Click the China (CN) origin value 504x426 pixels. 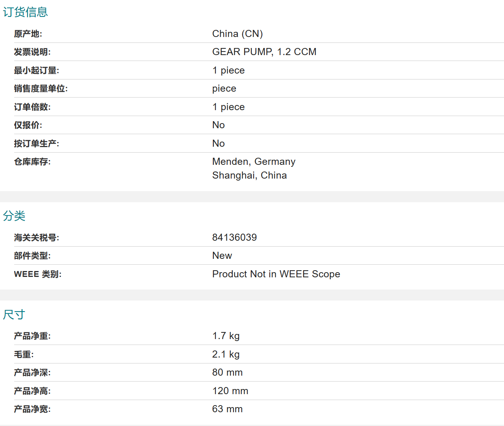(x=237, y=34)
